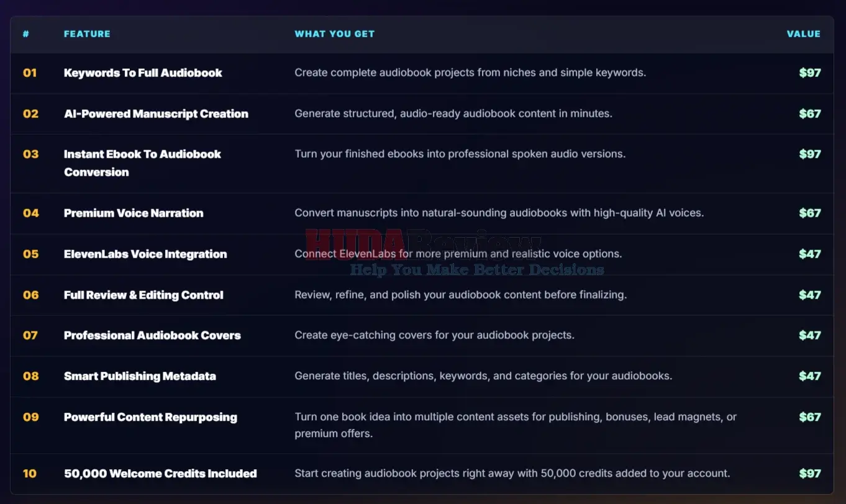Click the FEATURE column header
The height and width of the screenshot is (504, 846).
(87, 34)
